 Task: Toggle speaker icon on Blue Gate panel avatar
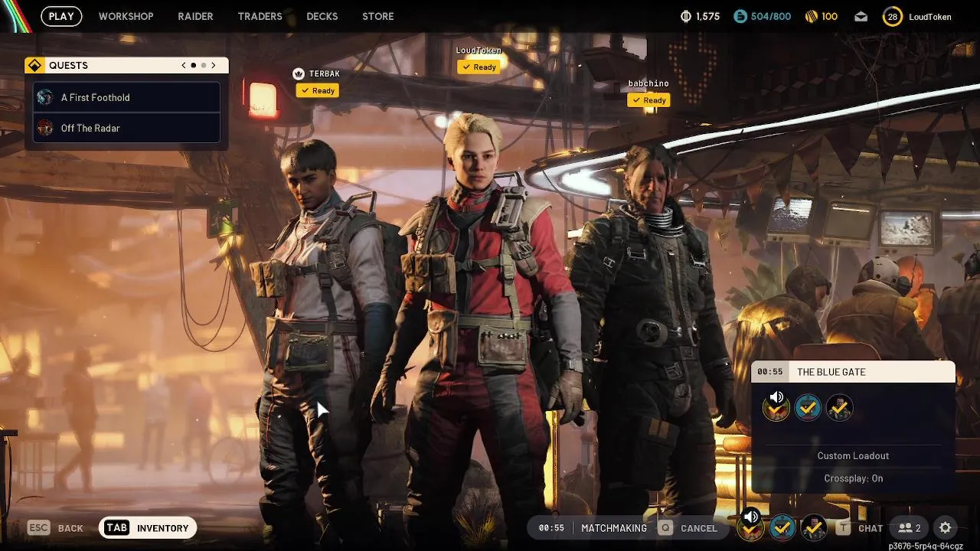click(776, 397)
